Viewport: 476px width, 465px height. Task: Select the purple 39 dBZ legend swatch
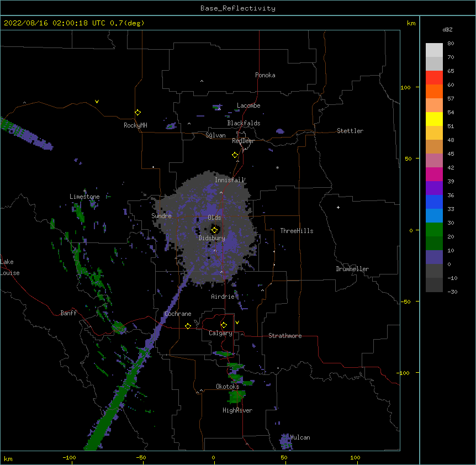pos(434,188)
